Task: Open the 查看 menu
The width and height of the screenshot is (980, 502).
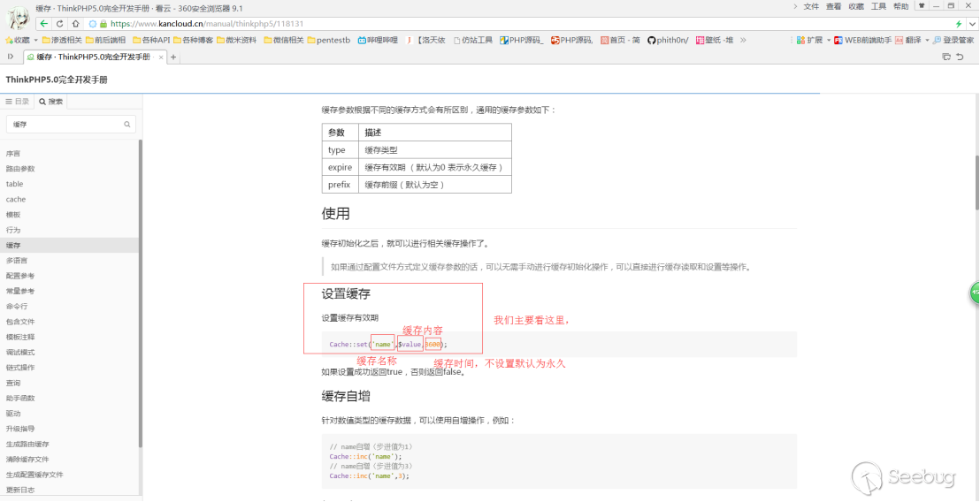Action: click(834, 6)
